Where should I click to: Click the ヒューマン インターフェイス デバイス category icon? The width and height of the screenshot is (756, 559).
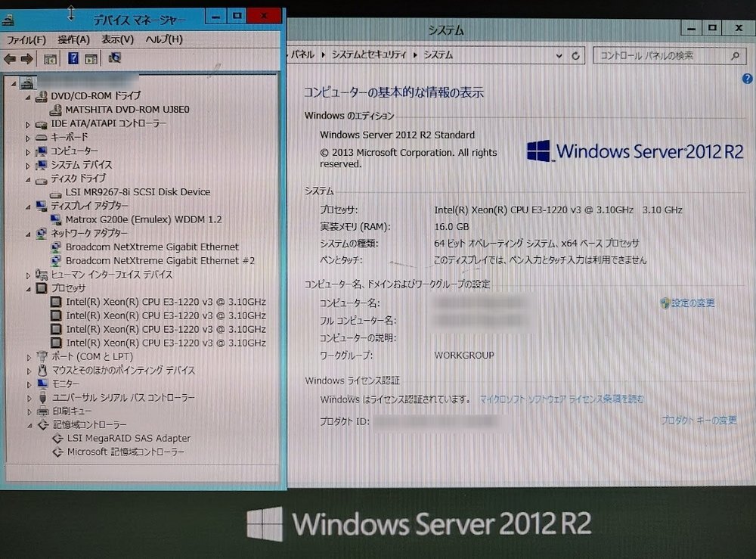[42, 275]
